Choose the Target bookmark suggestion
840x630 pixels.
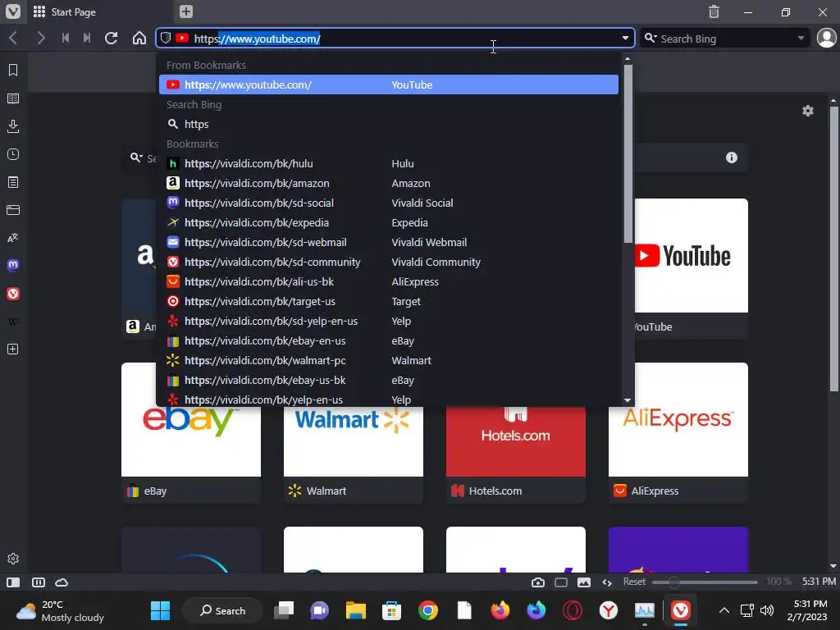(388, 302)
